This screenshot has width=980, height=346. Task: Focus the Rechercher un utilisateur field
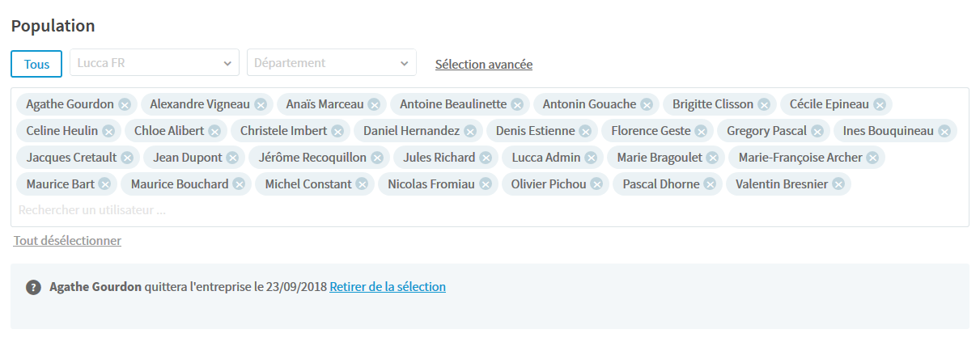(x=490, y=210)
